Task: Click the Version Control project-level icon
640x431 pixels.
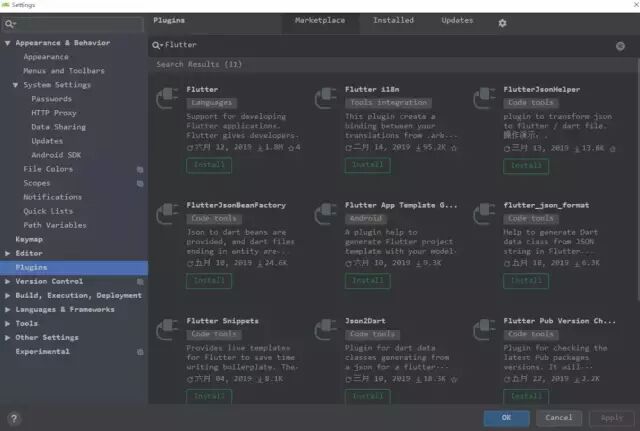Action: [x=140, y=282]
